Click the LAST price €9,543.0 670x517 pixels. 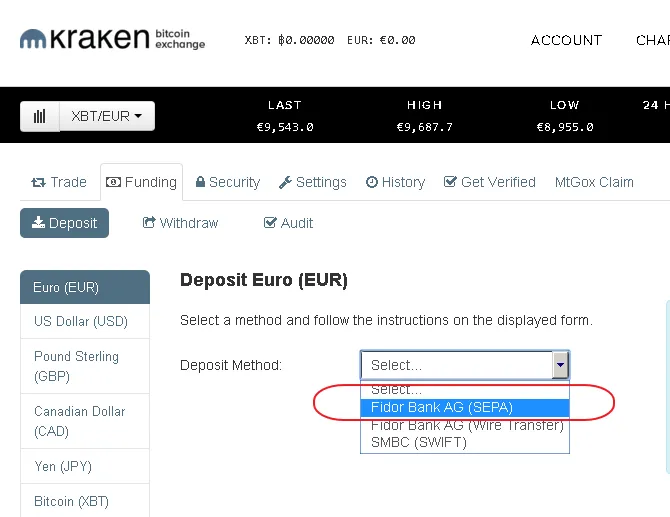(285, 127)
